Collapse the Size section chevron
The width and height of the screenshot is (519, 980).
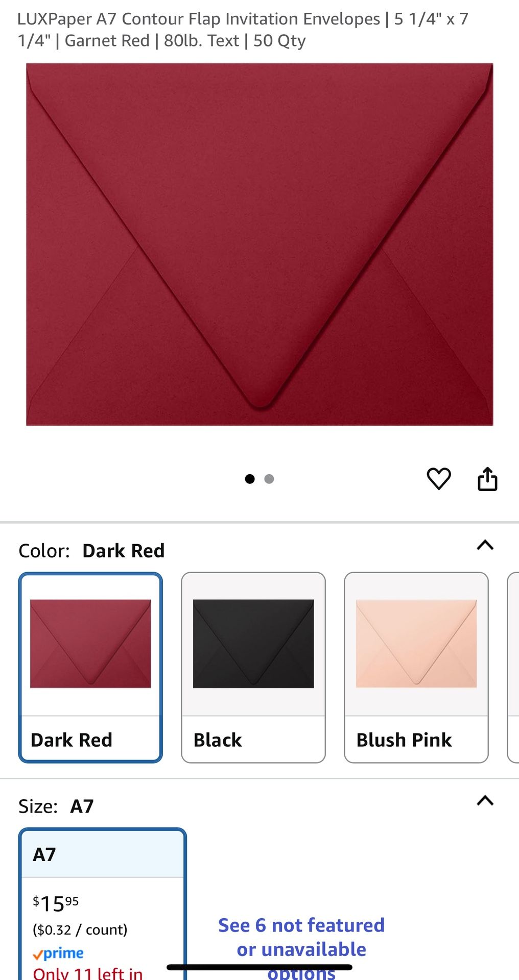pyautogui.click(x=485, y=800)
